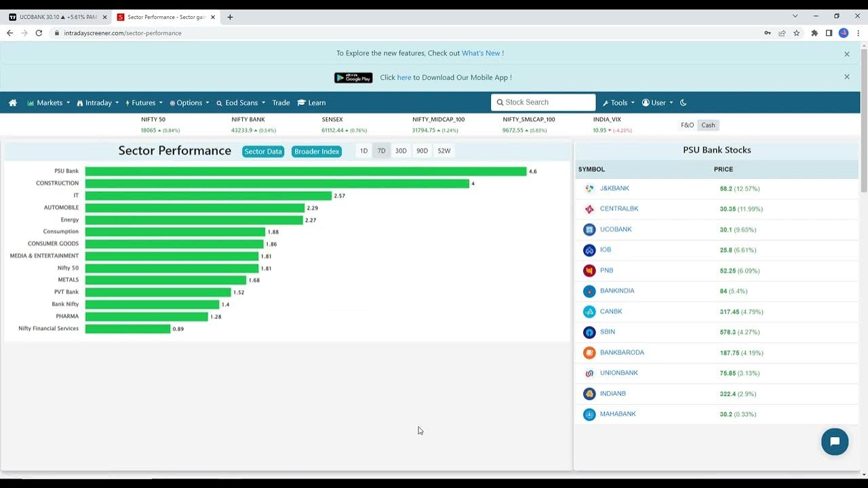Select the 52W timeframe
Screen dimensions: 868x488
444,151
